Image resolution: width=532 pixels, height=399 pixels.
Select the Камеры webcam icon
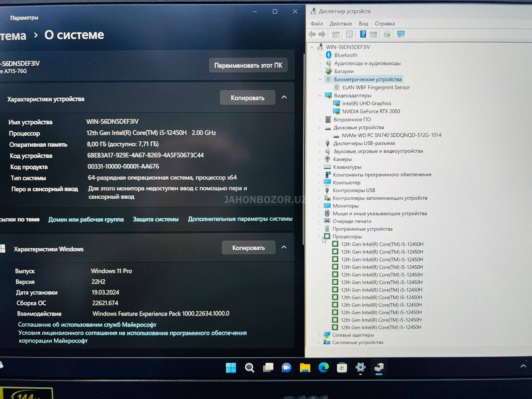[328, 159]
